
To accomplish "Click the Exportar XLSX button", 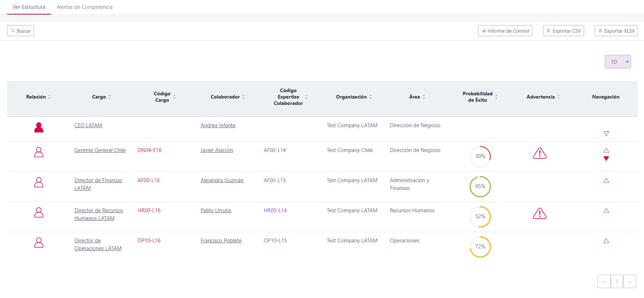I will (x=616, y=31).
